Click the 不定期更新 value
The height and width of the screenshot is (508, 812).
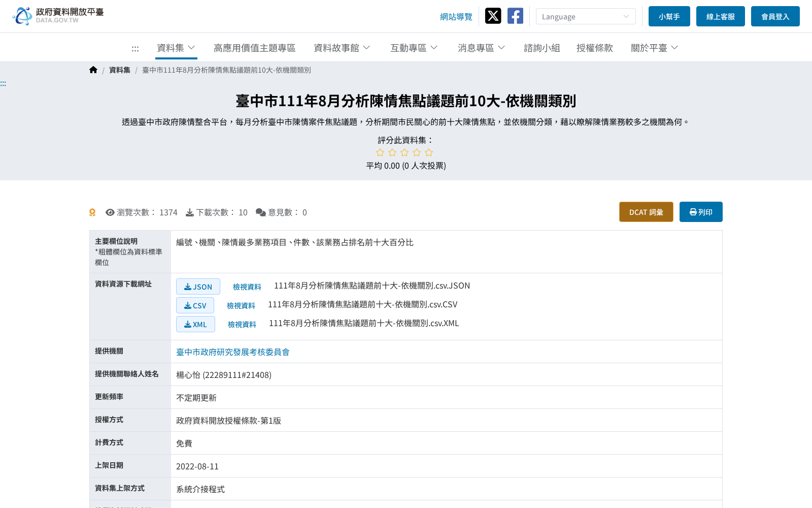point(196,398)
